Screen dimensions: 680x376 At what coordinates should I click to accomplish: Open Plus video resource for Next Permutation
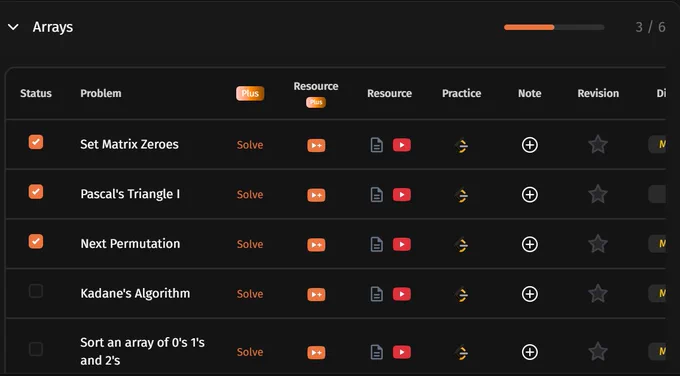coord(316,245)
